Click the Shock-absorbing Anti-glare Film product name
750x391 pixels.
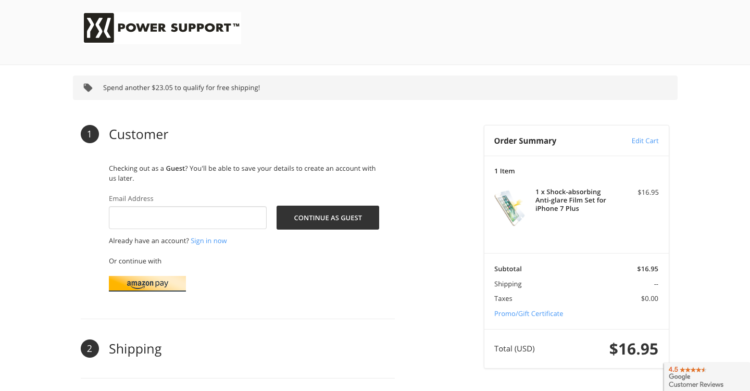click(x=571, y=200)
